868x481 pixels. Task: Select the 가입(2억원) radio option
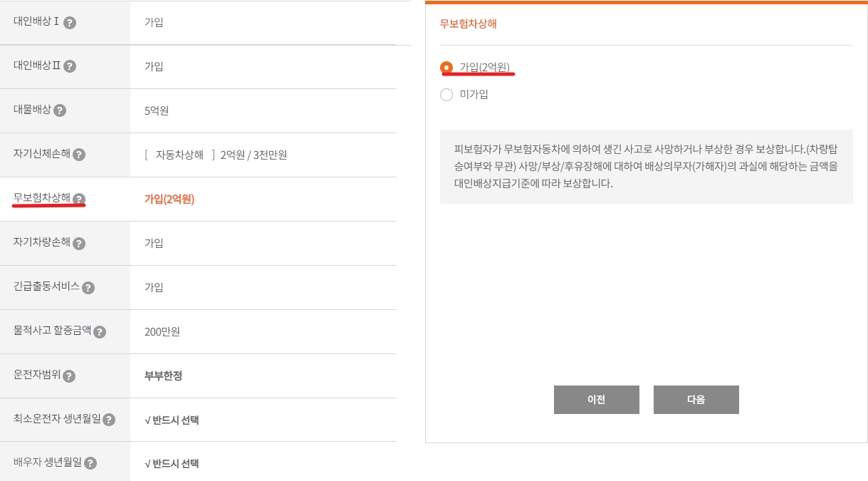446,67
